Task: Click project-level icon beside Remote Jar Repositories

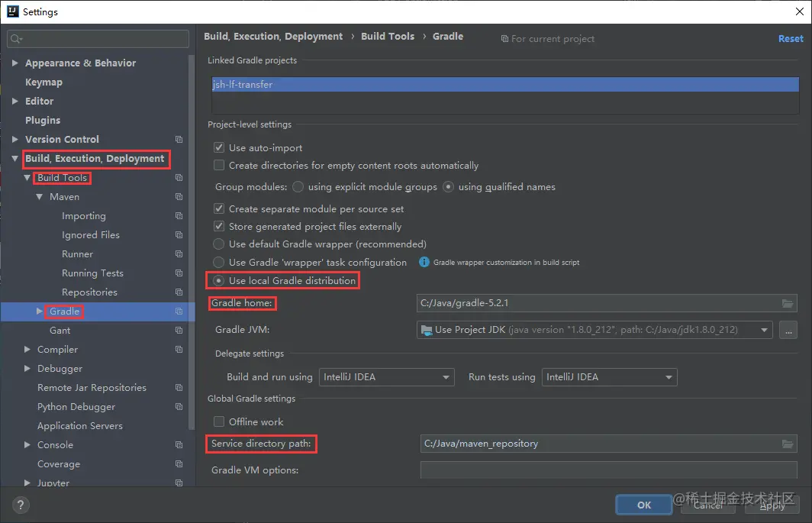Action: [179, 388]
